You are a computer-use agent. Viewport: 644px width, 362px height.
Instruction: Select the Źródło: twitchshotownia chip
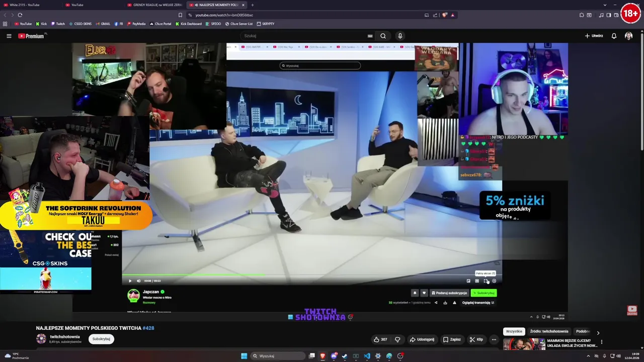(549, 331)
